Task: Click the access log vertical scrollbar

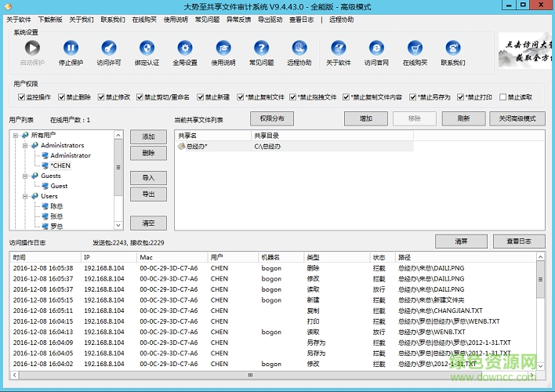Action: tap(540, 314)
